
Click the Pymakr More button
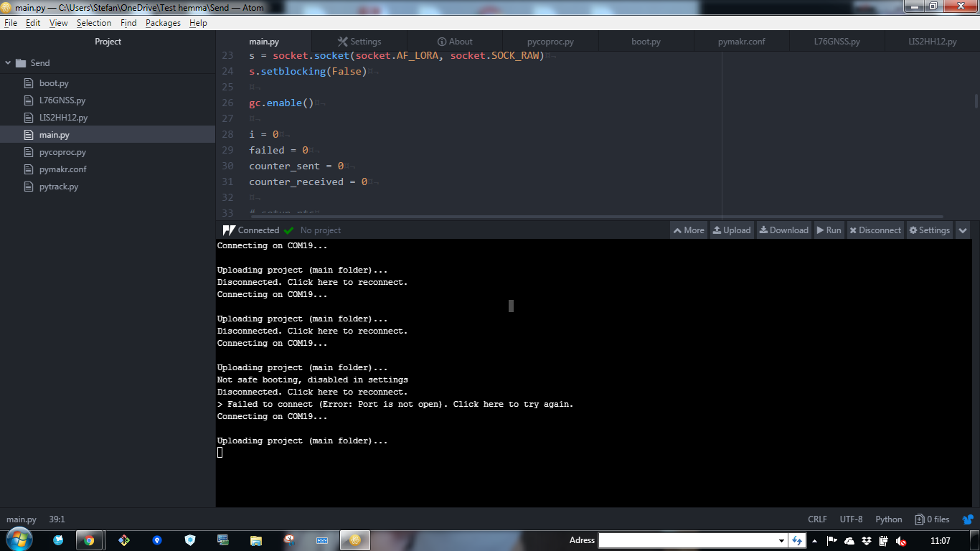[689, 230]
